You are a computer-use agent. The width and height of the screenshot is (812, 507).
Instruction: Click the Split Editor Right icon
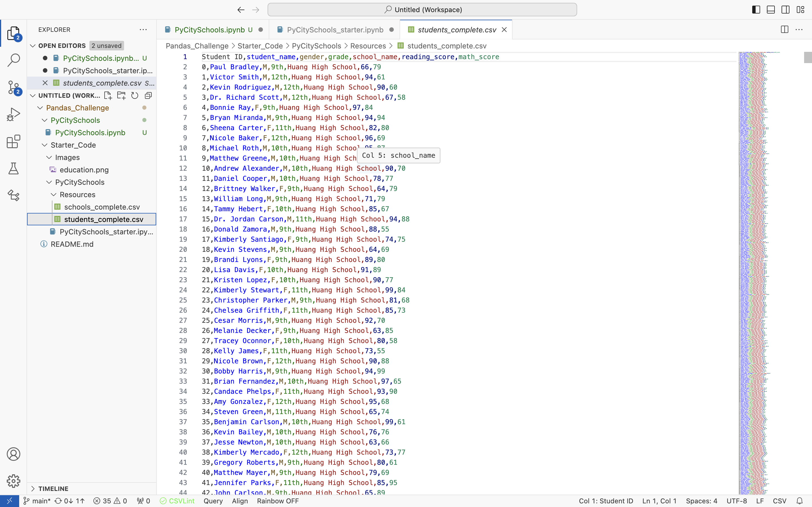(x=784, y=30)
